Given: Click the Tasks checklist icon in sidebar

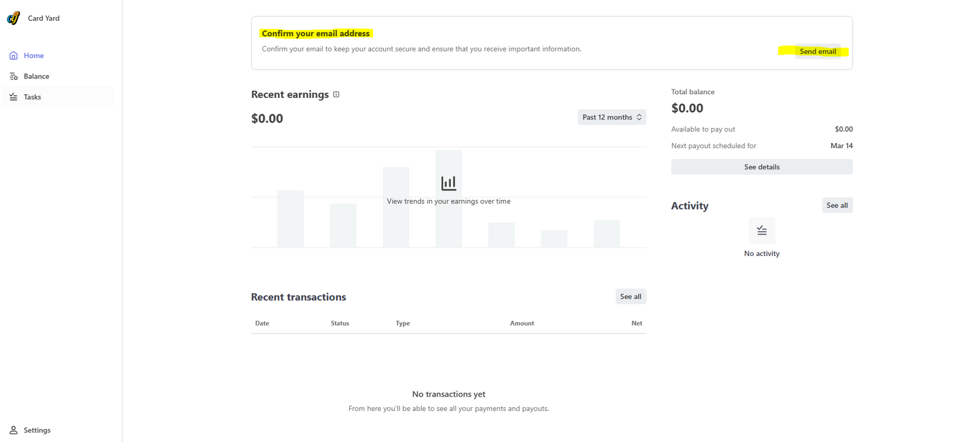Looking at the screenshot, I should click(13, 97).
